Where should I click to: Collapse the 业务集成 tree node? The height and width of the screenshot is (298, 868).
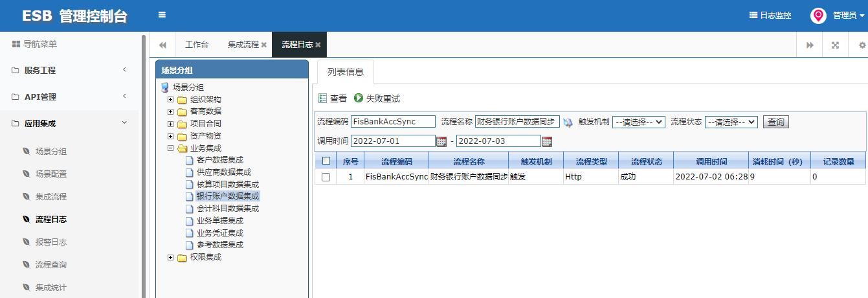[170, 148]
